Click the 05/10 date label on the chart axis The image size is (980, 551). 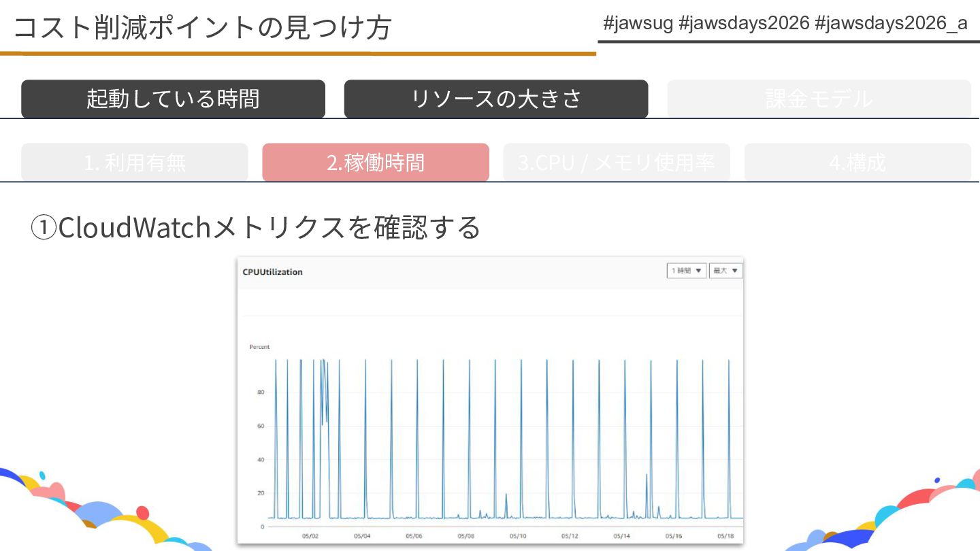tap(518, 536)
